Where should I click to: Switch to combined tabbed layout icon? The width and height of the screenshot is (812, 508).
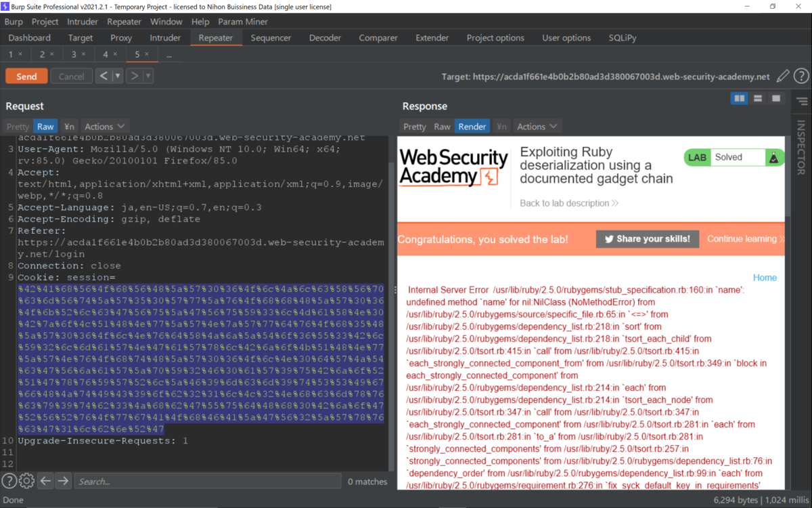[776, 99]
